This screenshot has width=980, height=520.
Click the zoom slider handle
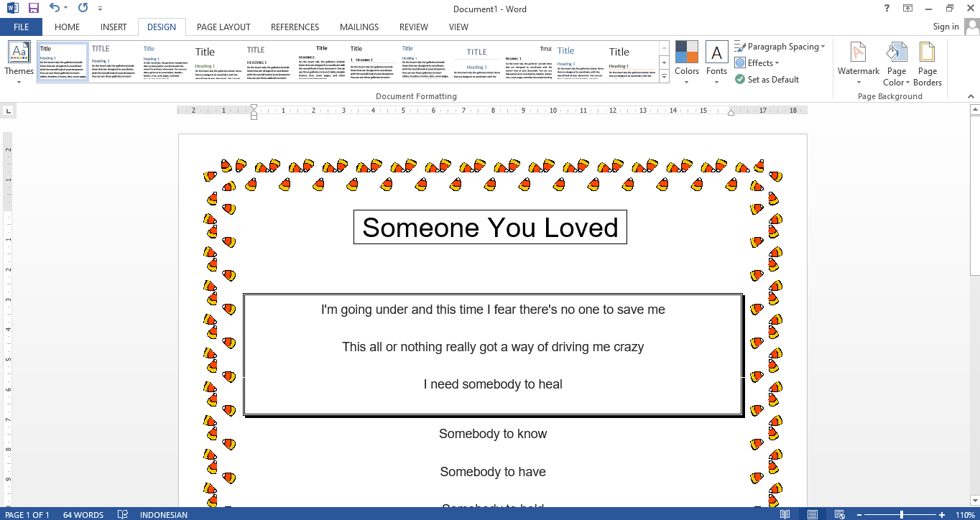click(902, 514)
